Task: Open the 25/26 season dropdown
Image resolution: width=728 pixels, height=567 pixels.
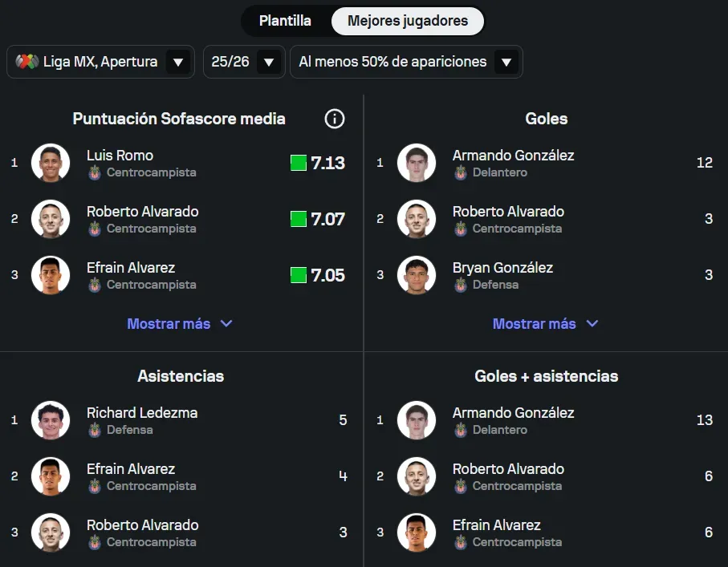Action: [x=244, y=62]
